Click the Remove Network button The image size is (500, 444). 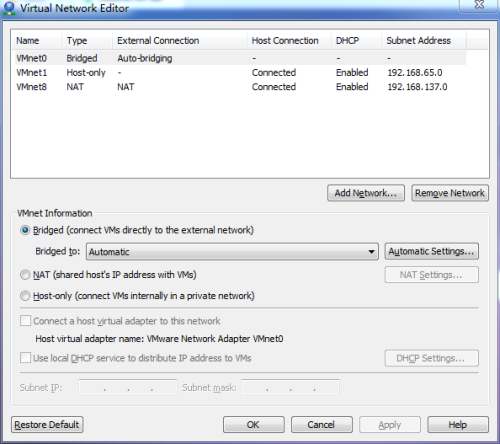click(x=450, y=193)
